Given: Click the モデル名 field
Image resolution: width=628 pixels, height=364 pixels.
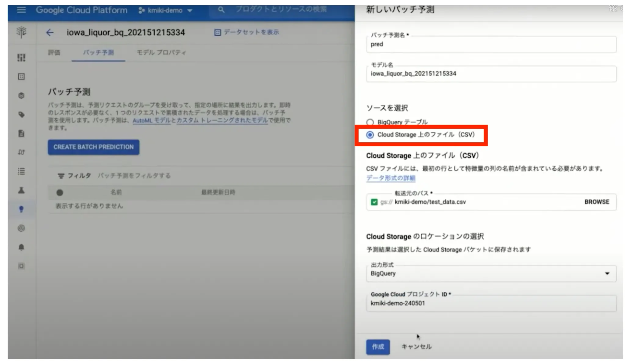Looking at the screenshot, I should tap(491, 74).
